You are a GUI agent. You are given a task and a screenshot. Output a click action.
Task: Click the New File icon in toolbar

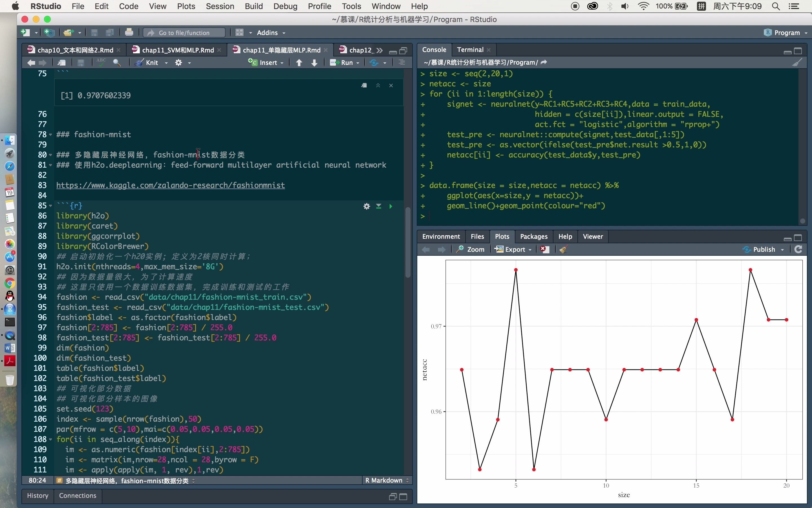click(x=25, y=32)
